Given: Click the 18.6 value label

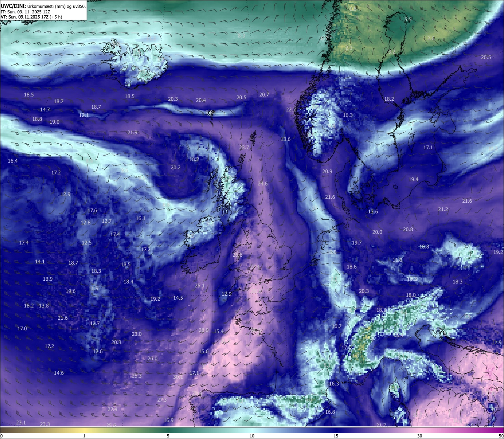Looking at the screenshot, I should tap(352, 267).
